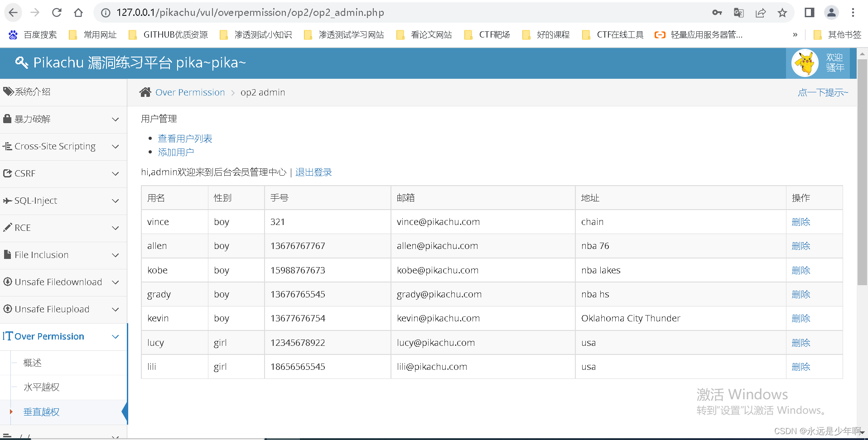868x440 pixels.
Task: Open saved passwords key icon
Action: (x=717, y=13)
